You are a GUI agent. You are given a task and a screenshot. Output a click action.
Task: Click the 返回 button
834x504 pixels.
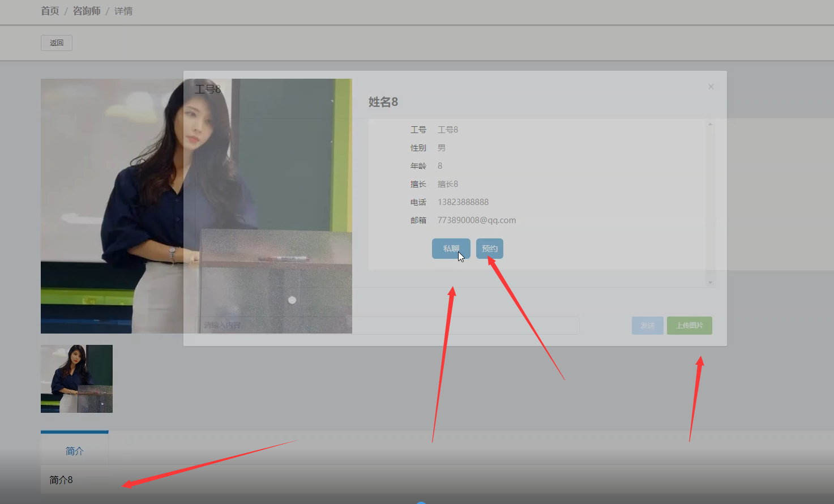pos(57,43)
